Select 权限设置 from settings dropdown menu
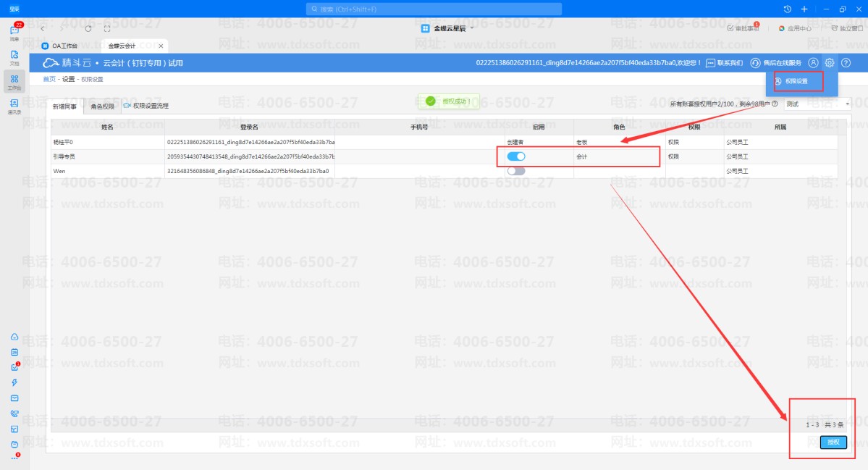Viewport: 868px width, 470px height. point(796,81)
